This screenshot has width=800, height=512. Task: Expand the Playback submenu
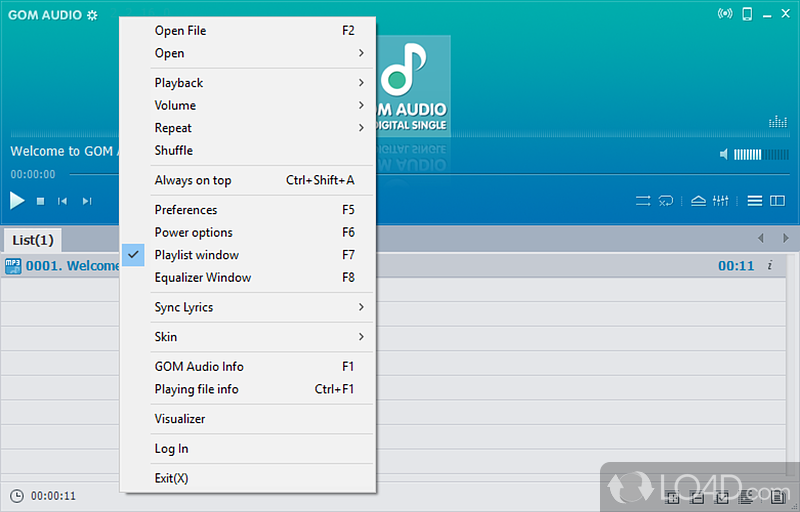coord(248,83)
